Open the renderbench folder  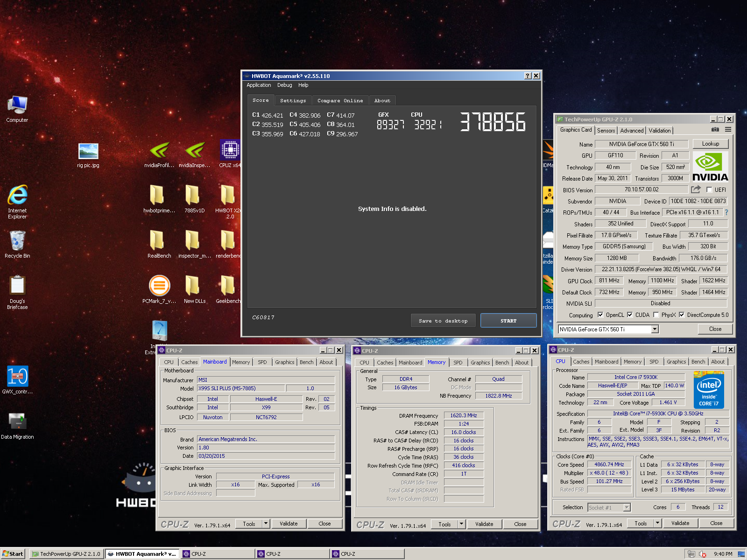[228, 244]
